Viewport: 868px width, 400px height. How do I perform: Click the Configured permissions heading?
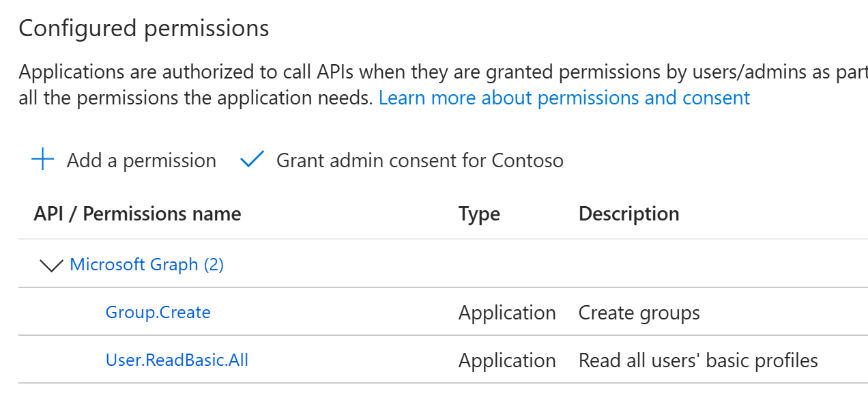tap(144, 29)
